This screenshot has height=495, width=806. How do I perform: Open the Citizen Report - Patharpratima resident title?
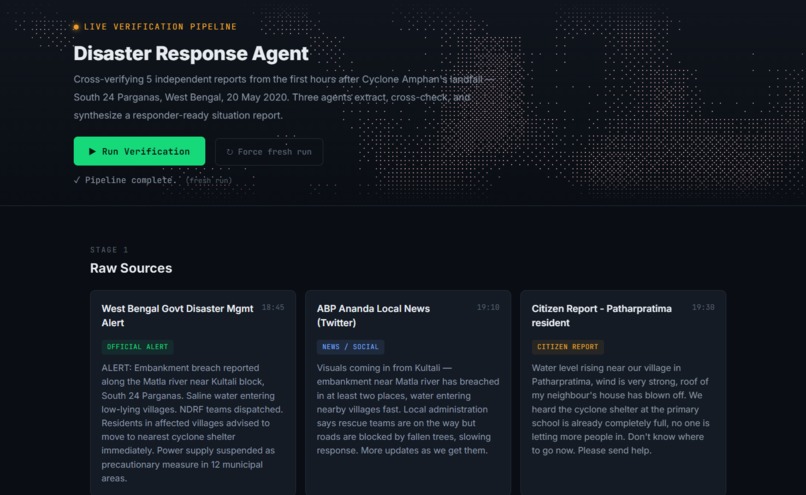pyautogui.click(x=601, y=316)
